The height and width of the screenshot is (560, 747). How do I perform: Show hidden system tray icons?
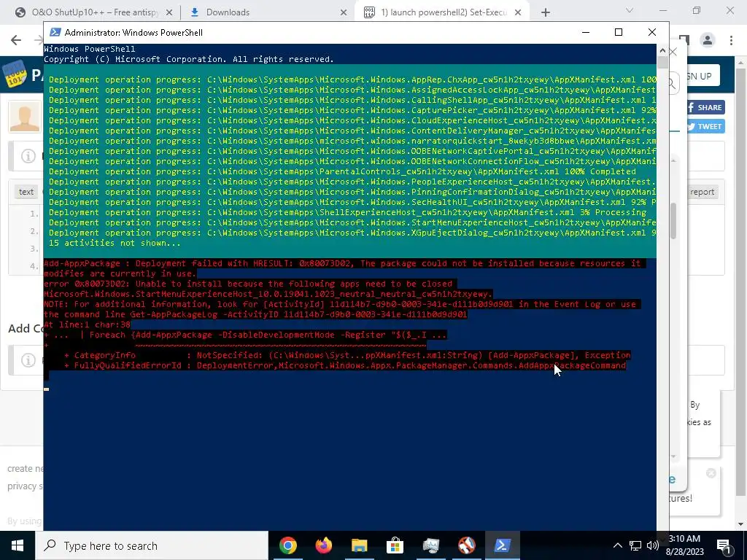[617, 545]
